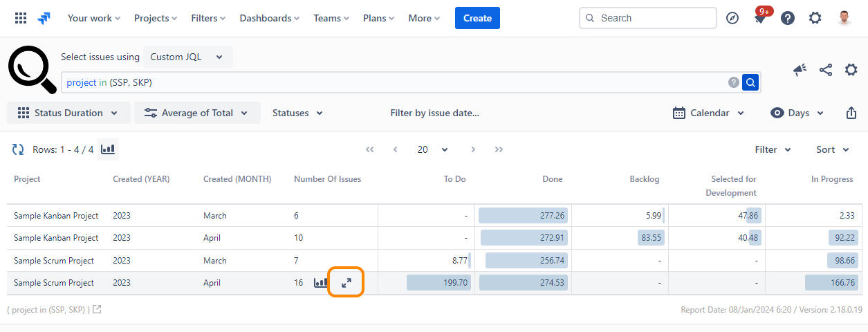Open the chart view icon beside Rows count
This screenshot has height=332, width=868.
[x=108, y=149]
